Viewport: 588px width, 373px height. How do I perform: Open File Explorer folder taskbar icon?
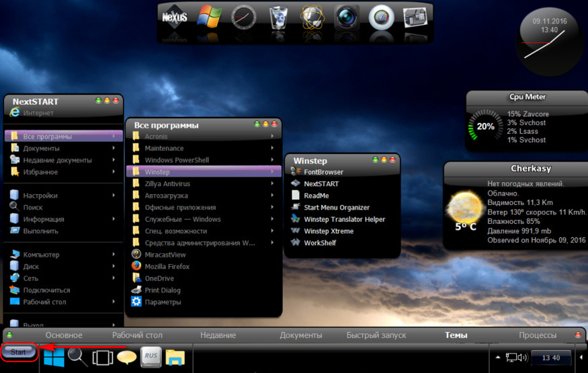(175, 357)
